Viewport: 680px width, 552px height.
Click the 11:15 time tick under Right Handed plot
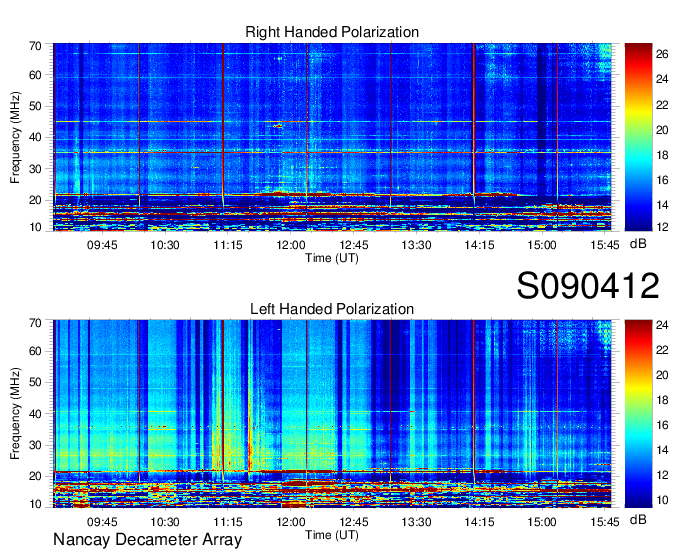click(x=228, y=245)
